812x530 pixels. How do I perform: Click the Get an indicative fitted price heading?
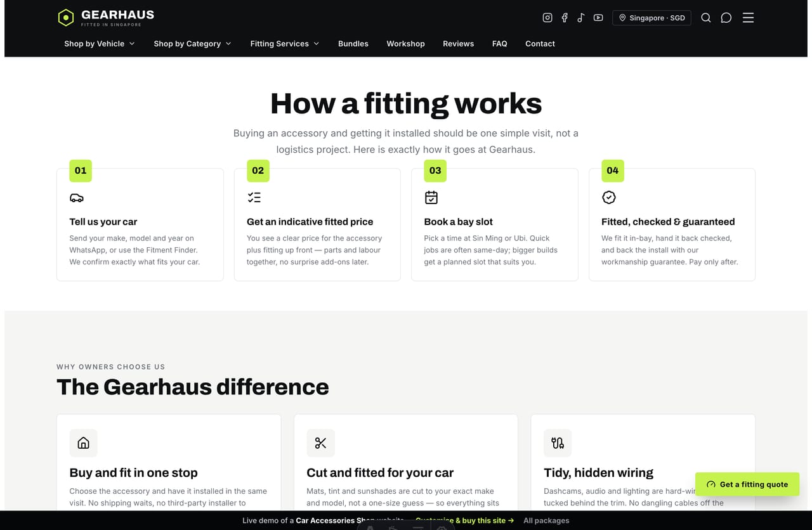point(310,222)
